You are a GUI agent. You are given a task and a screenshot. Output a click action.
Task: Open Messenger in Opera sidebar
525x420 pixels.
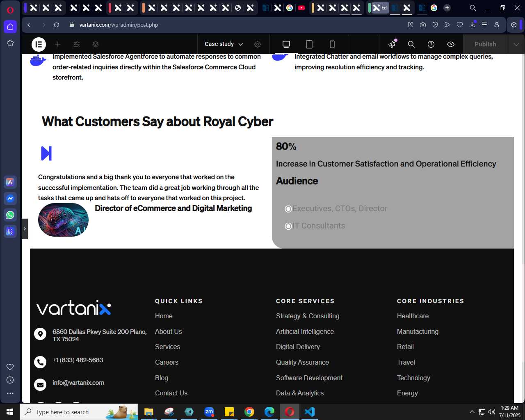point(10,199)
